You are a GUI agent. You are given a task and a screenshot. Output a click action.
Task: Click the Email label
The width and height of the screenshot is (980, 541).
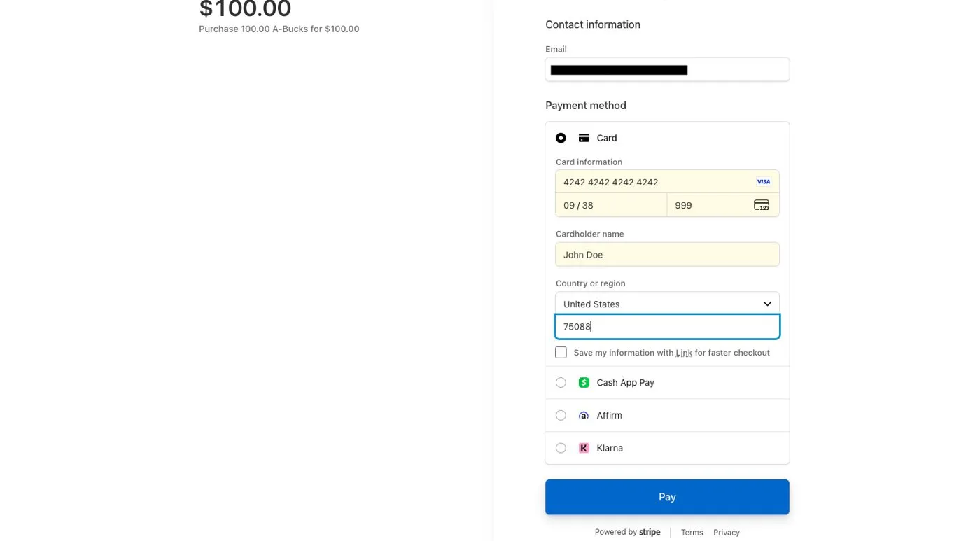(556, 49)
